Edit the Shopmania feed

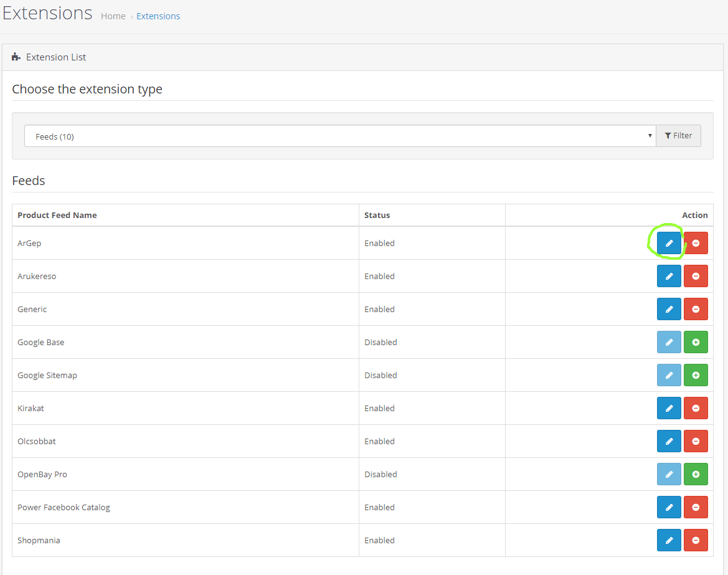(x=669, y=539)
